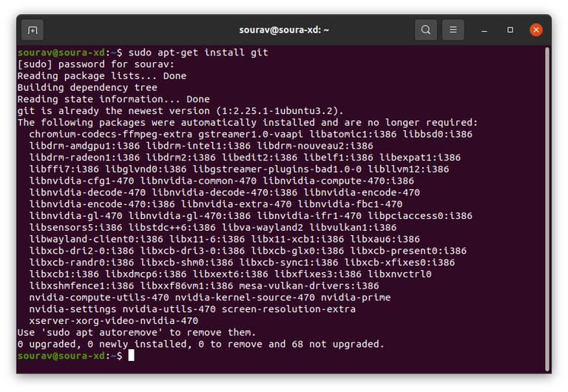This screenshot has height=392, width=568.
Task: Maximize the terminal window
Action: click(510, 30)
